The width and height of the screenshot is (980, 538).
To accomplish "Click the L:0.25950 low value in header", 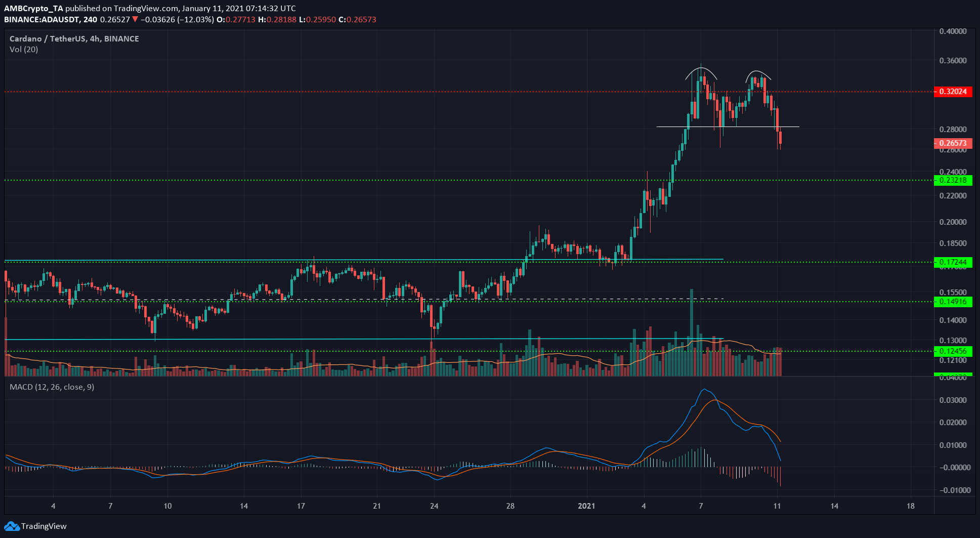I will pyautogui.click(x=318, y=20).
